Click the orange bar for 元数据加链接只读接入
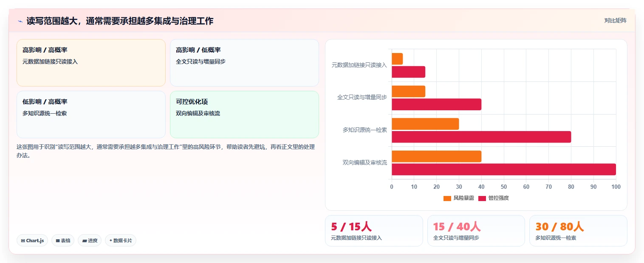The height and width of the screenshot is (263, 644). (x=397, y=59)
